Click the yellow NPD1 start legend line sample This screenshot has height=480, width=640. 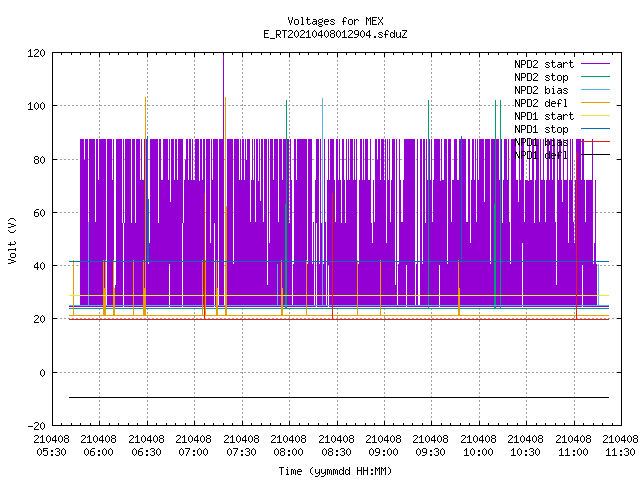(x=595, y=116)
